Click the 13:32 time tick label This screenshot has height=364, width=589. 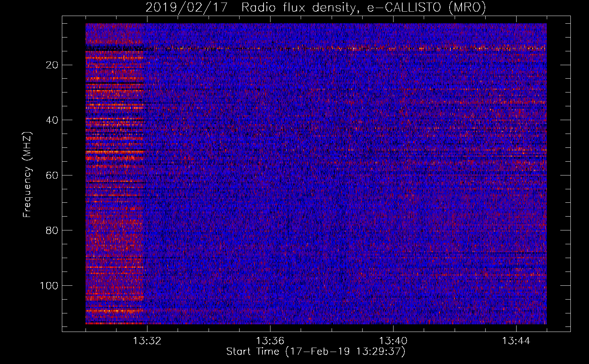pos(147,341)
